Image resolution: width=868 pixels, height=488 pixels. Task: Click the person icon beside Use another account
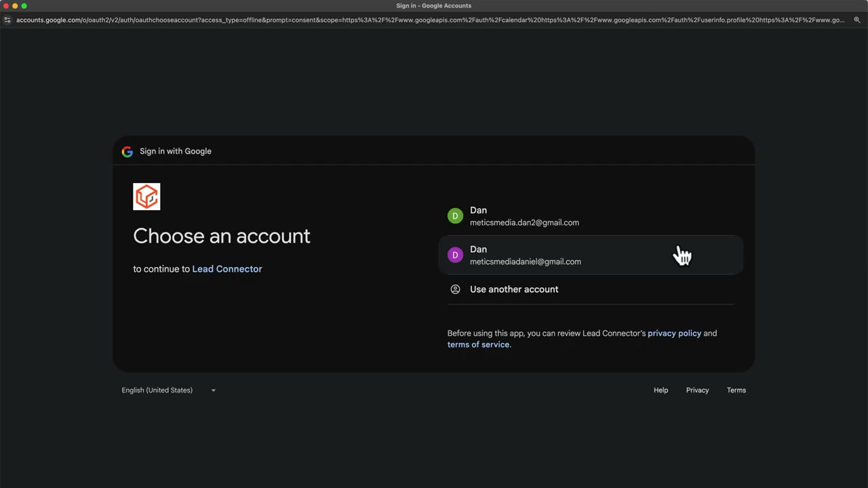point(455,289)
